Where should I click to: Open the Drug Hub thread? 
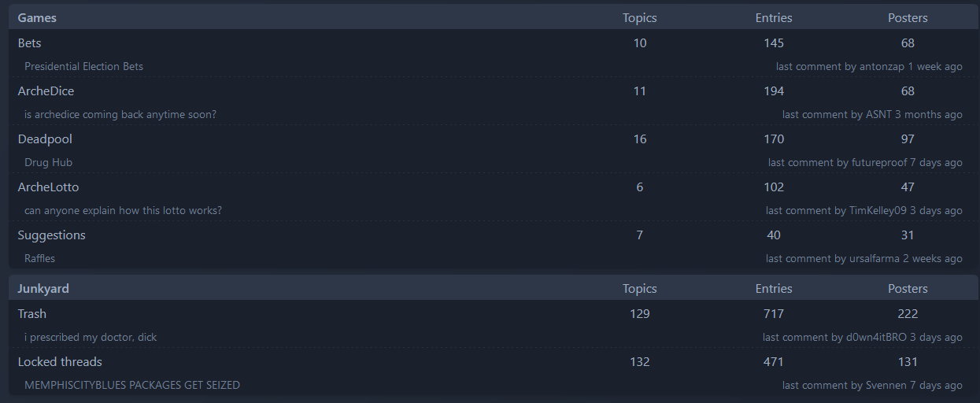(48, 163)
